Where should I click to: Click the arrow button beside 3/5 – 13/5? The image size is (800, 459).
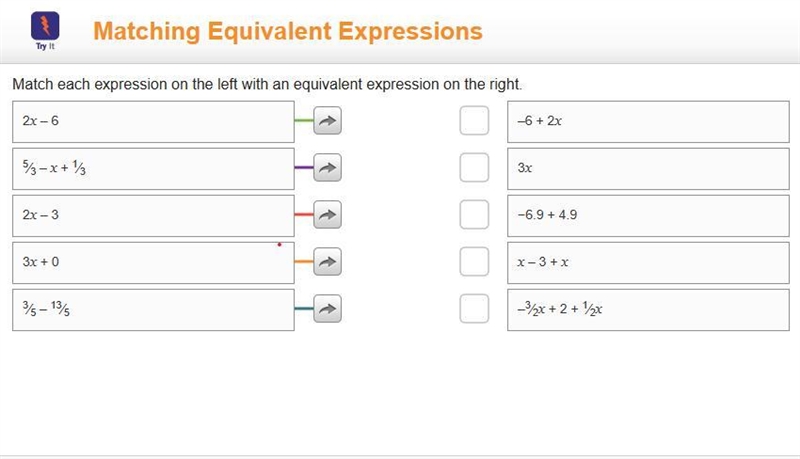click(327, 309)
